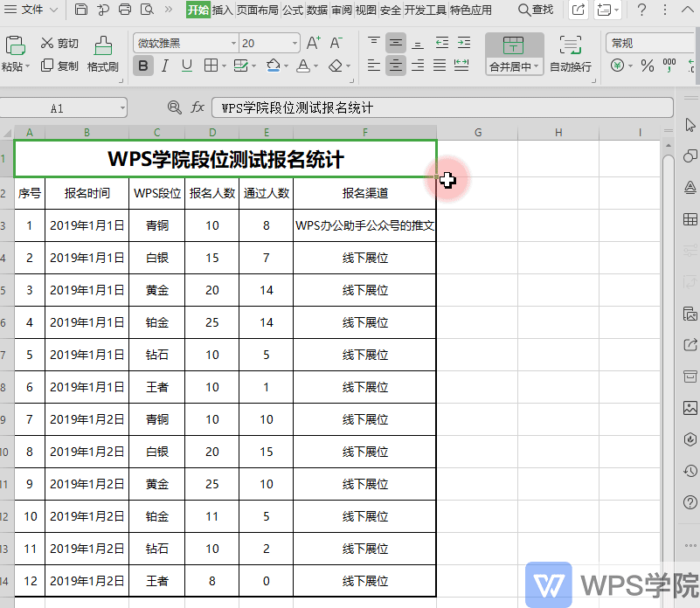Click the Print icon in quick toolbar
This screenshot has height=608, width=700.
click(x=125, y=9)
